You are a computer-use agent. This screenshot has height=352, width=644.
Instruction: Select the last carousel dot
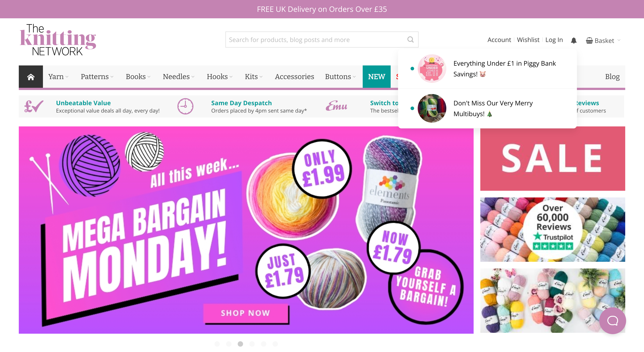click(275, 344)
